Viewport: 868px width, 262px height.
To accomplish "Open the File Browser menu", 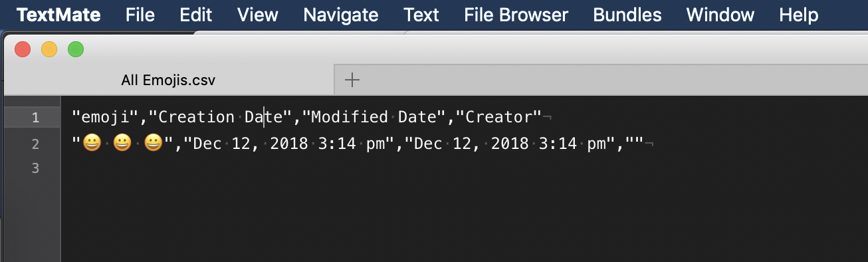I will click(516, 15).
